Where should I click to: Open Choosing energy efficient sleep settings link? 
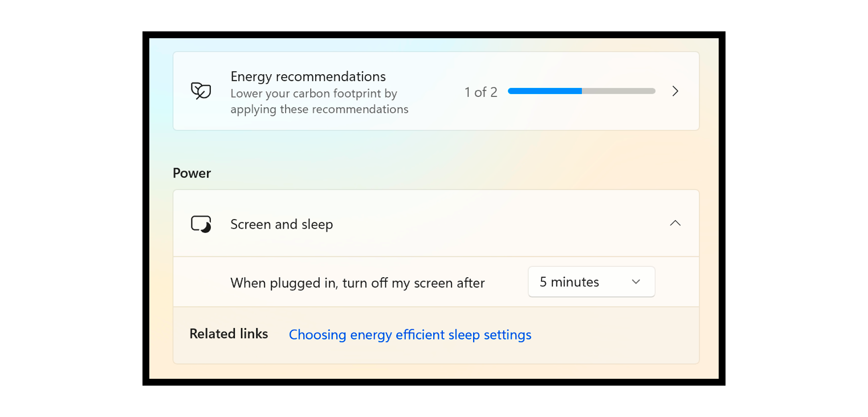click(410, 335)
